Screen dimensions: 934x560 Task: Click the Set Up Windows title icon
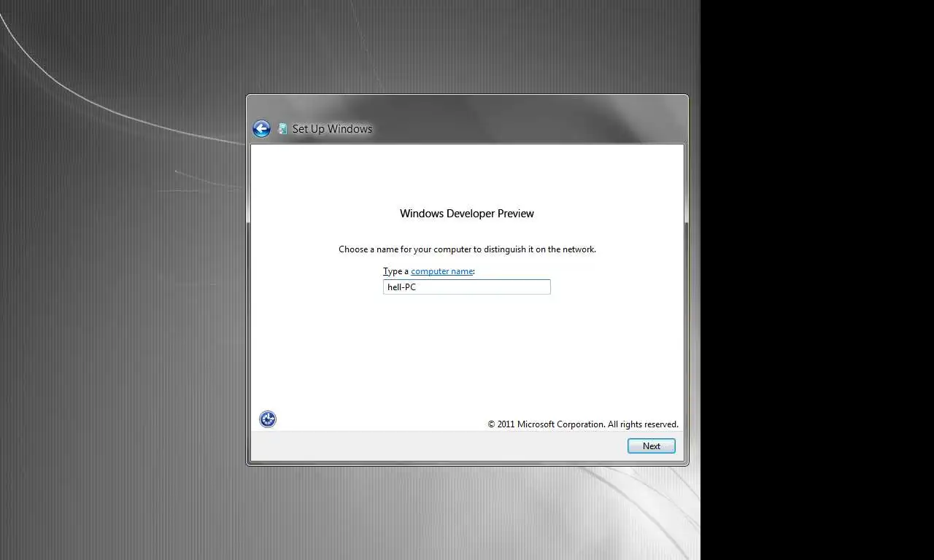click(282, 129)
